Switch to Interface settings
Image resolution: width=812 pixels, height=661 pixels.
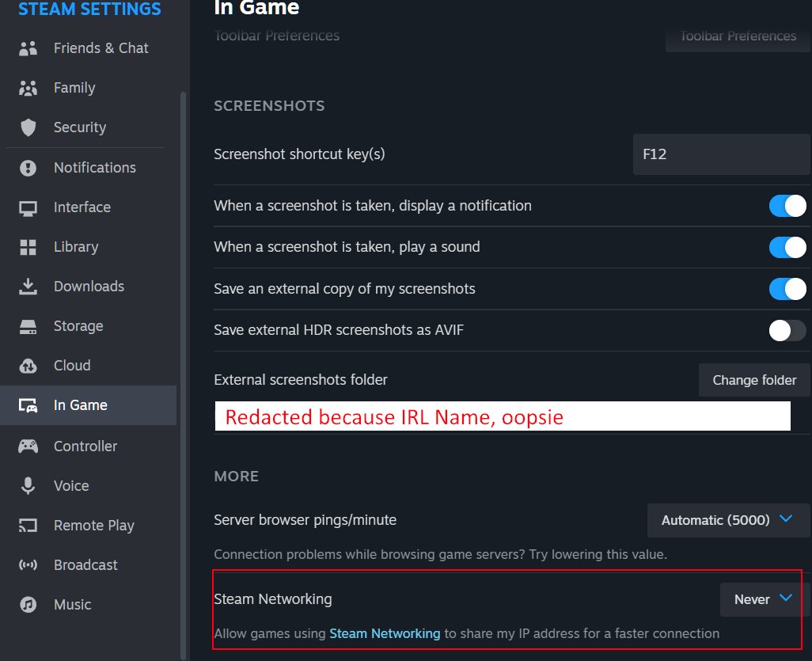pyautogui.click(x=88, y=207)
